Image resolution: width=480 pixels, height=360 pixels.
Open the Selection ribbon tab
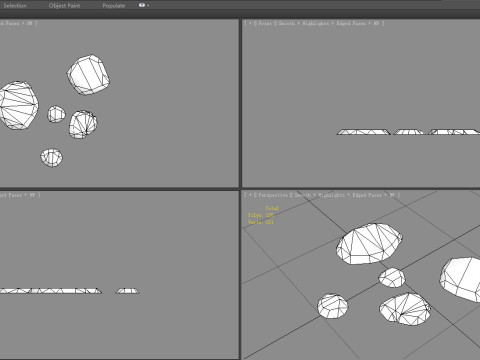pos(15,6)
